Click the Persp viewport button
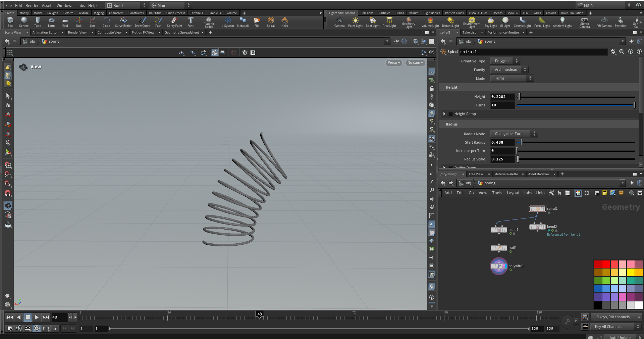Viewport: 644px width, 339px height. [394, 63]
